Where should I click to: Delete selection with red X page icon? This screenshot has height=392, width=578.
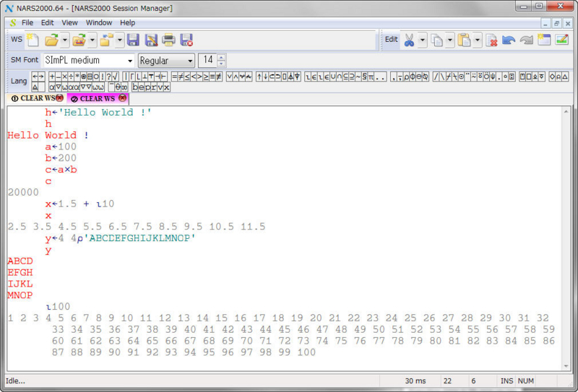pyautogui.click(x=491, y=40)
